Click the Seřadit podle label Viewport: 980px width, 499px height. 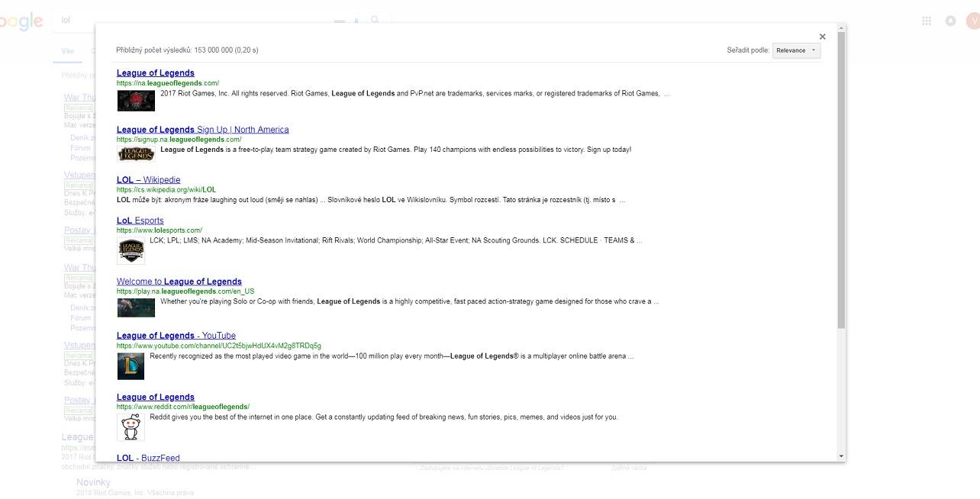[748, 50]
